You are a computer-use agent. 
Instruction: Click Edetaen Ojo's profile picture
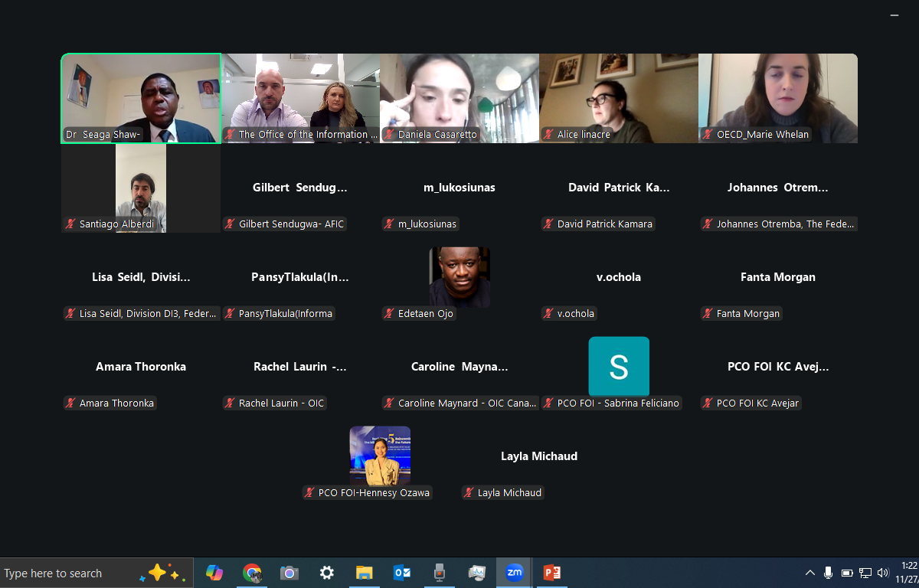pyautogui.click(x=459, y=276)
